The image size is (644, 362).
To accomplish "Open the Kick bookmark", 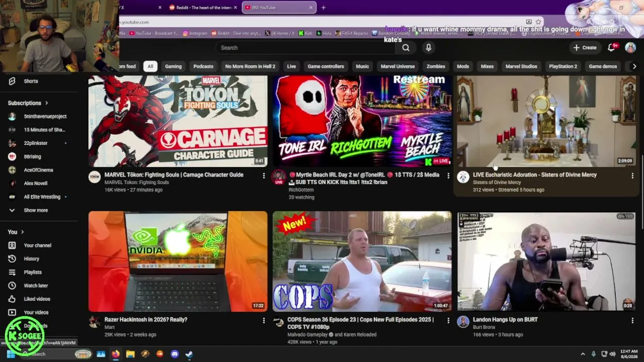I will coord(305,34).
